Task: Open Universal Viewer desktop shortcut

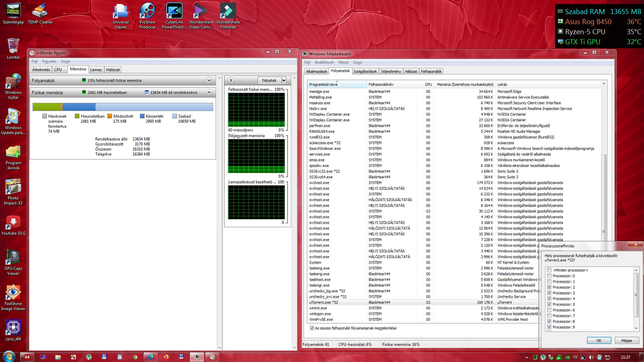Action: [121, 16]
